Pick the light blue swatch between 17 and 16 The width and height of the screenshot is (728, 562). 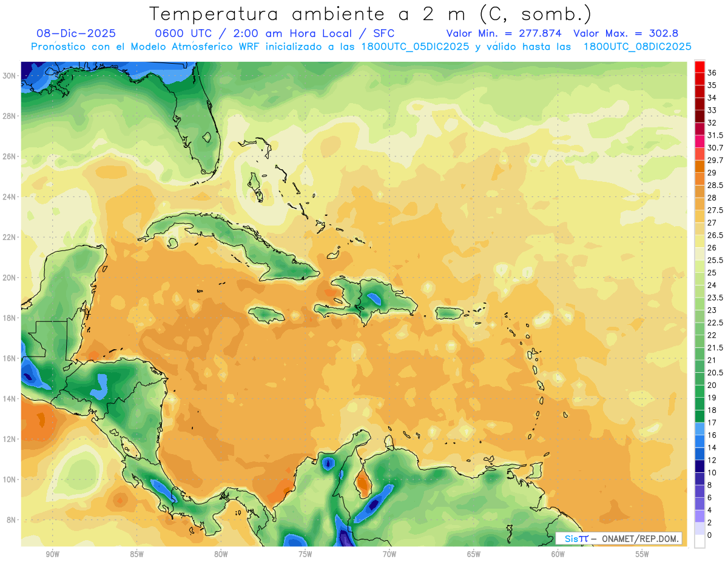[699, 429]
